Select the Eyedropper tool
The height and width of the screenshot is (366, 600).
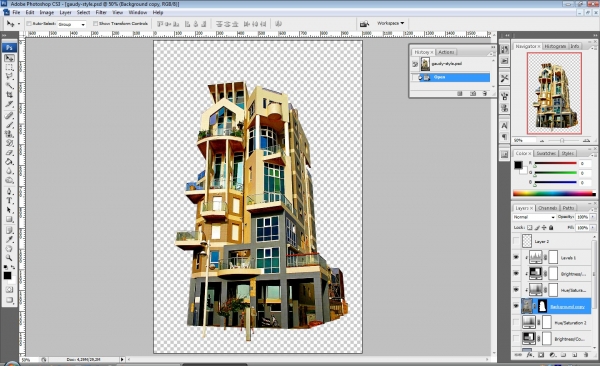click(x=9, y=239)
